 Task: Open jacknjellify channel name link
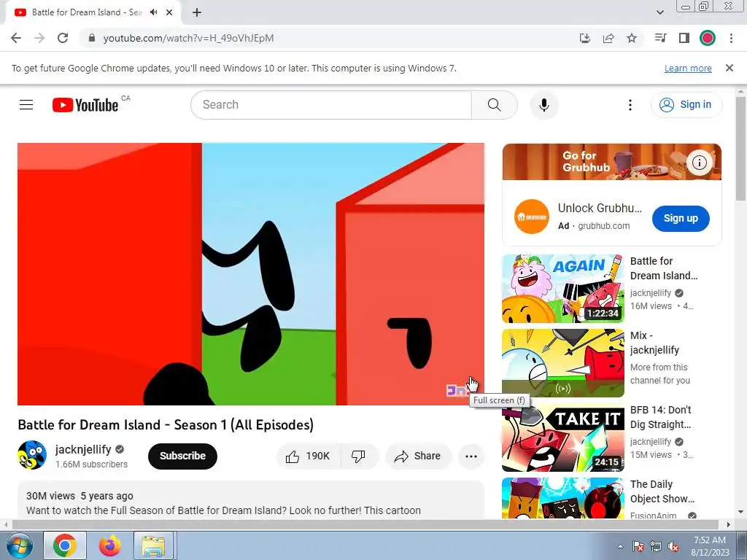coord(83,449)
